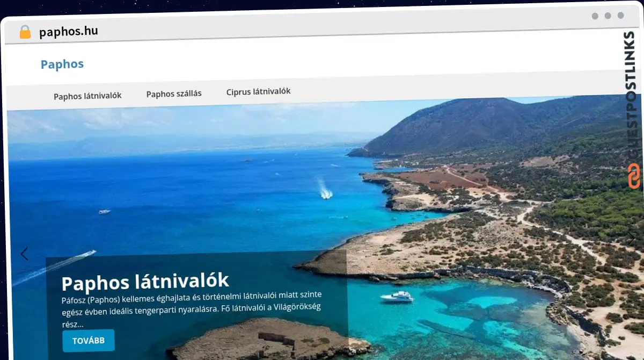The image size is (644, 360).
Task: Click the small white boat near left shore
Action: pos(104,212)
